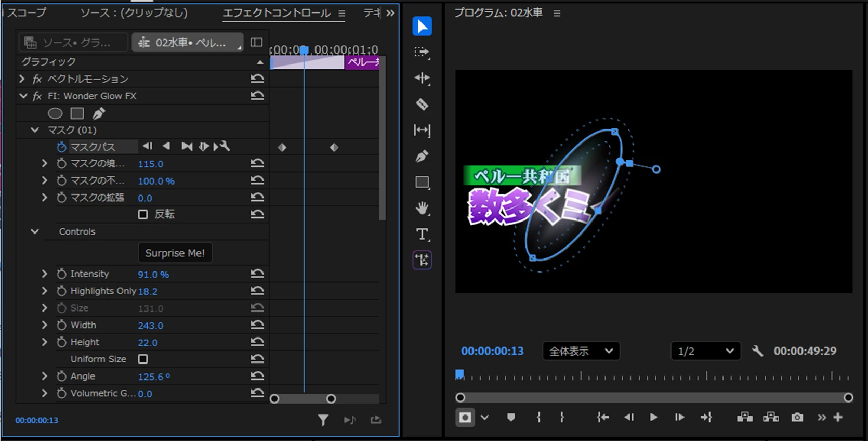This screenshot has width=868, height=441.
Task: Go to In point in program monitor
Action: click(603, 417)
